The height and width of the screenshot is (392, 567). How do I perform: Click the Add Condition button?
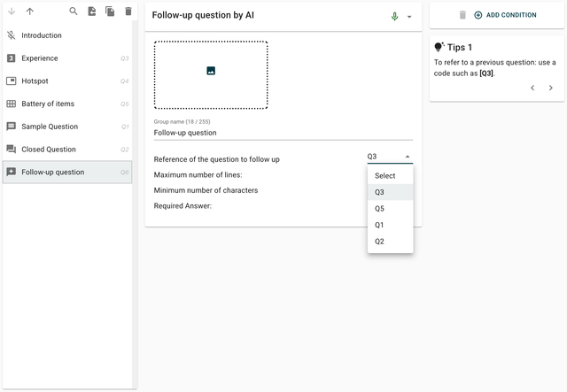(x=505, y=15)
